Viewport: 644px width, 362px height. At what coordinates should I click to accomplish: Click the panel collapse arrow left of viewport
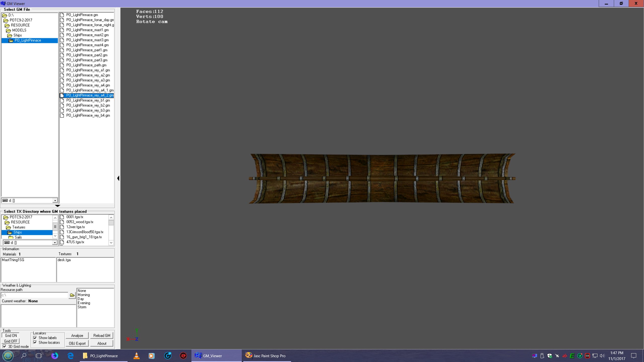118,178
